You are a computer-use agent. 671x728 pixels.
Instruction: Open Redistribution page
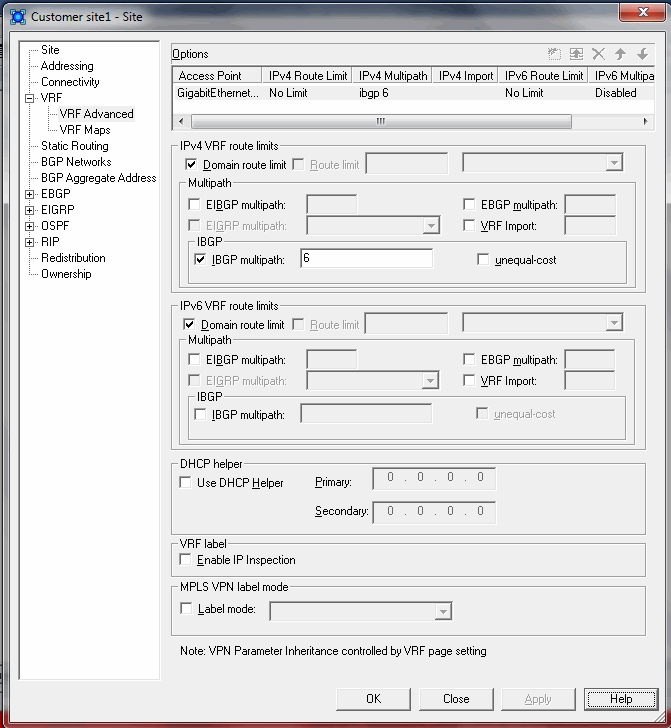[73, 258]
